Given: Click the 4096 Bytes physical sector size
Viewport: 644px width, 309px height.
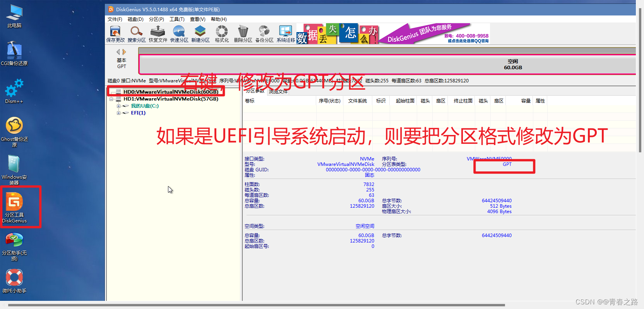Looking at the screenshot, I should tap(499, 211).
